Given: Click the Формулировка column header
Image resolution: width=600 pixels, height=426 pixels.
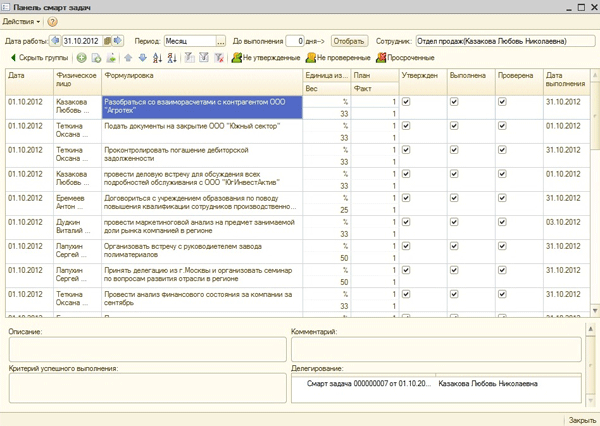Looking at the screenshot, I should (202, 82).
